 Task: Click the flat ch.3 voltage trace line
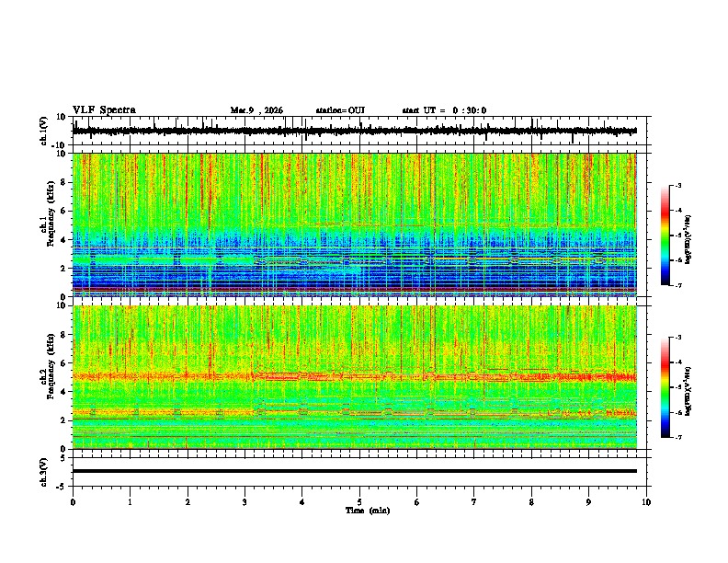click(x=354, y=471)
